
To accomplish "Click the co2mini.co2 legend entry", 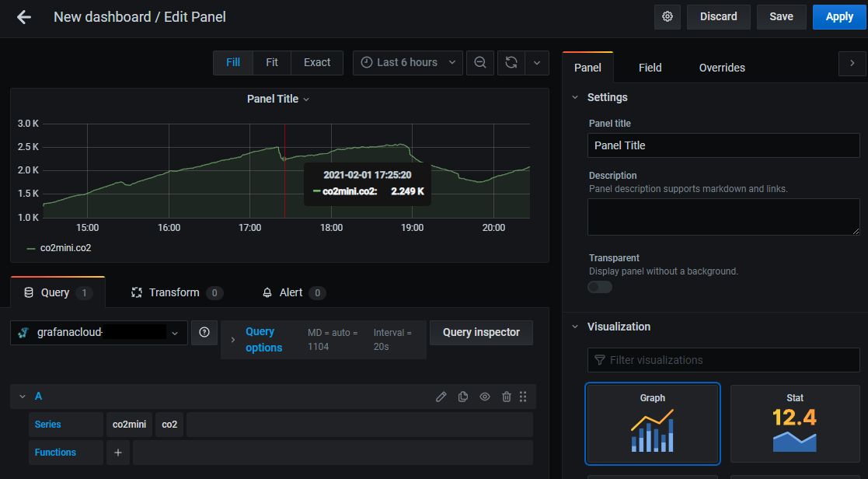I will [65, 248].
